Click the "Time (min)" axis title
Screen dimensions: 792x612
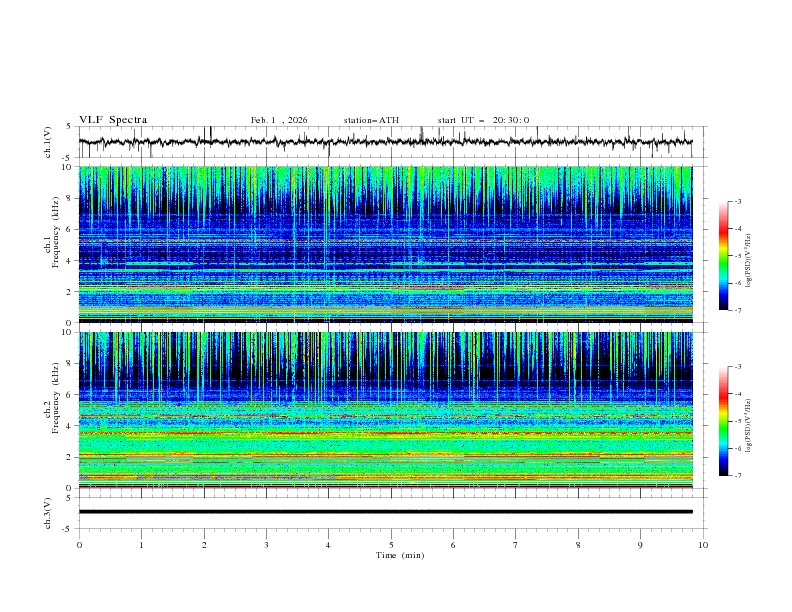pyautogui.click(x=400, y=555)
